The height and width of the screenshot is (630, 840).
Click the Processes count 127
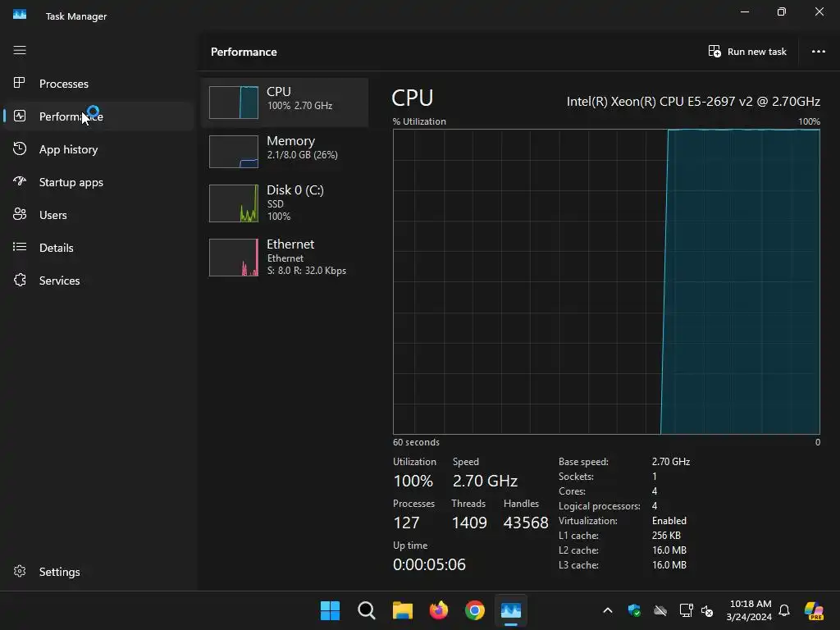[406, 523]
